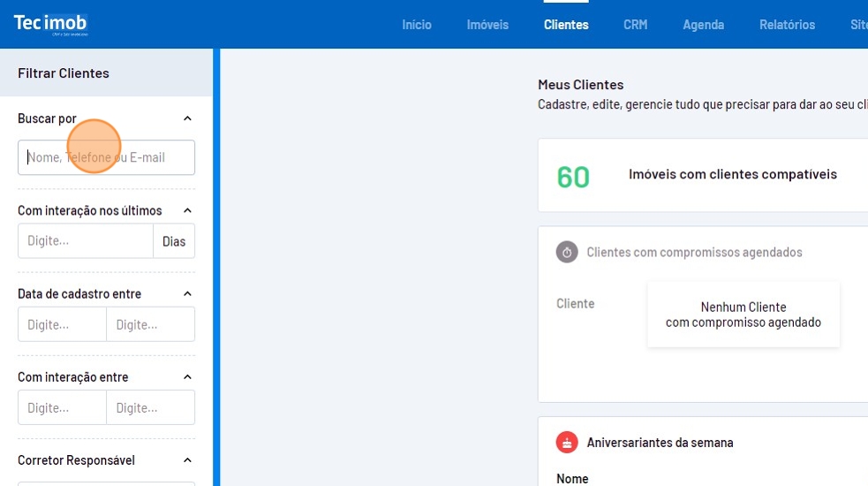
Task: Select the Clientes tab in navigation
Action: pos(566,25)
